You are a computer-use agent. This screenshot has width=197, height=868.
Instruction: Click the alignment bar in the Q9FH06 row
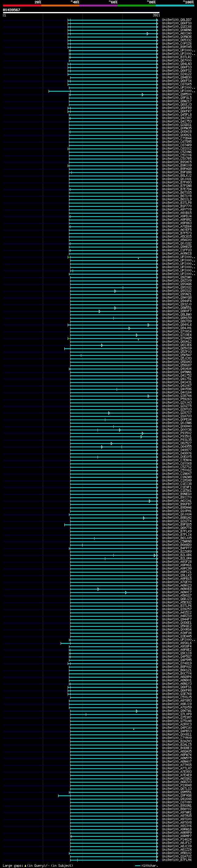[108, 796]
